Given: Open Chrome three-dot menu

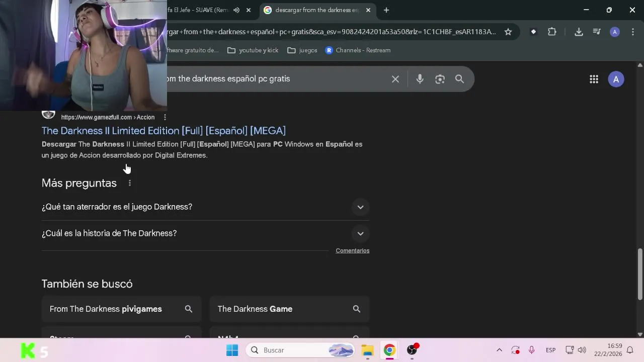Looking at the screenshot, I should 633,32.
